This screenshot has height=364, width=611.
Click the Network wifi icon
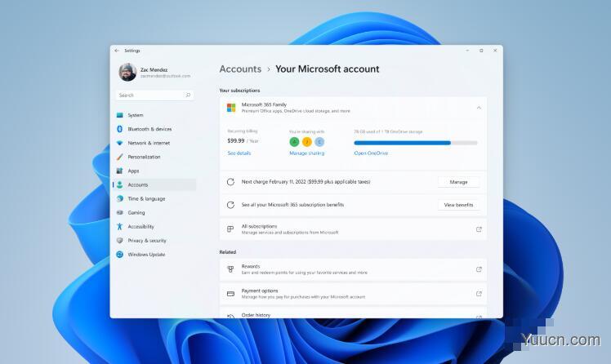click(119, 143)
